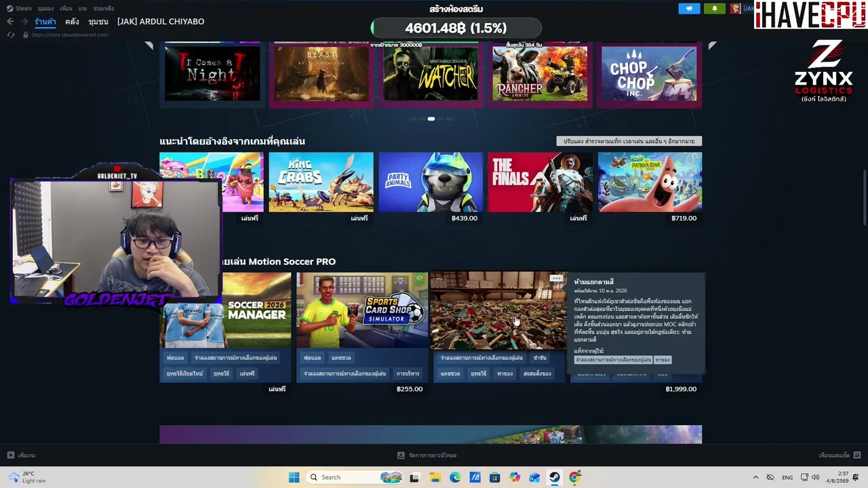Switch to the คลัง (Library) tab
Viewport: 868px width, 488px height.
coord(72,22)
